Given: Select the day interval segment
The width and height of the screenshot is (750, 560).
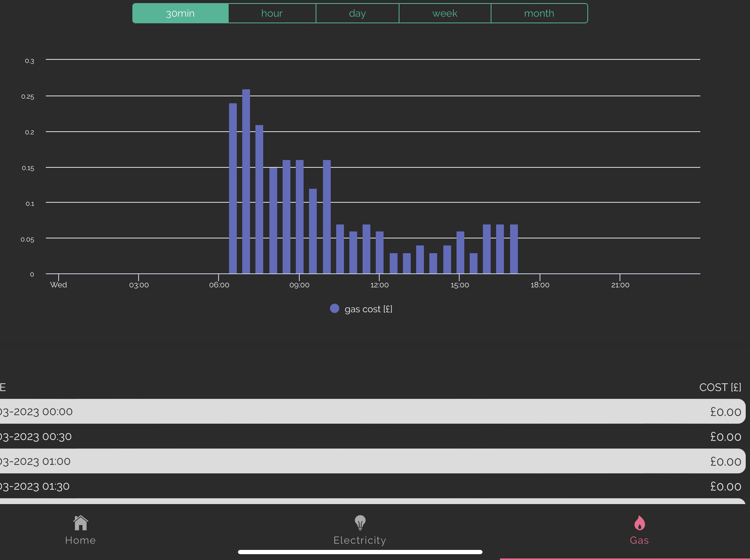Looking at the screenshot, I should (357, 14).
